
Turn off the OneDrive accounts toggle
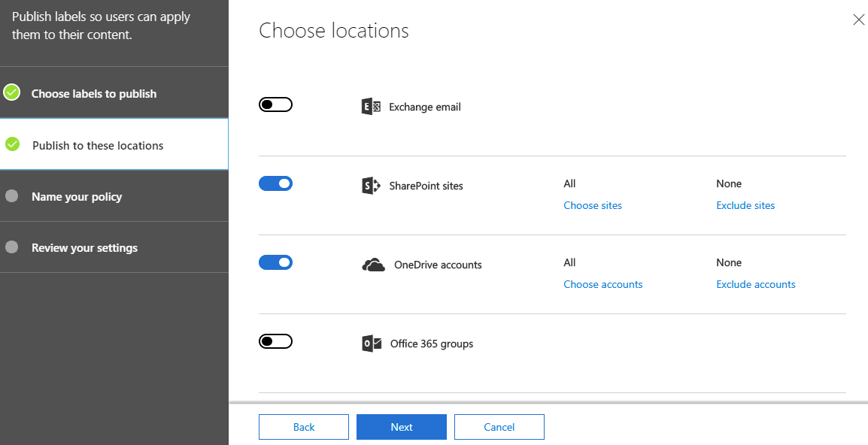click(276, 262)
